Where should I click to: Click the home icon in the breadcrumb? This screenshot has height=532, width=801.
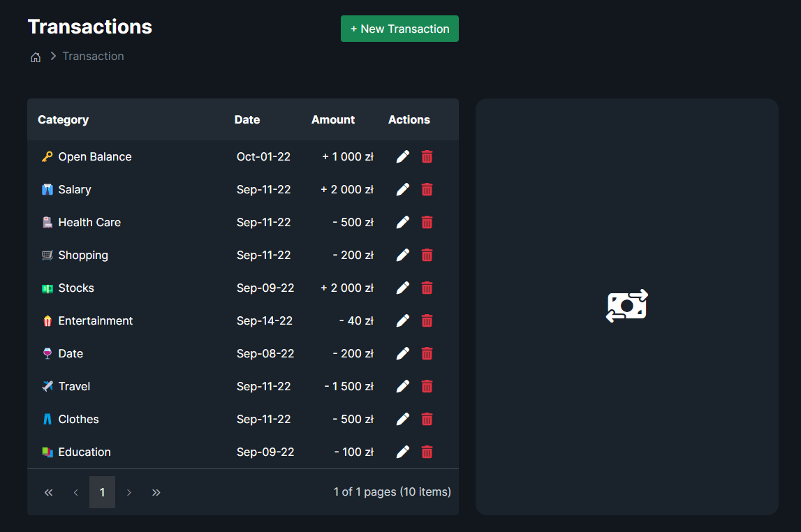36,57
